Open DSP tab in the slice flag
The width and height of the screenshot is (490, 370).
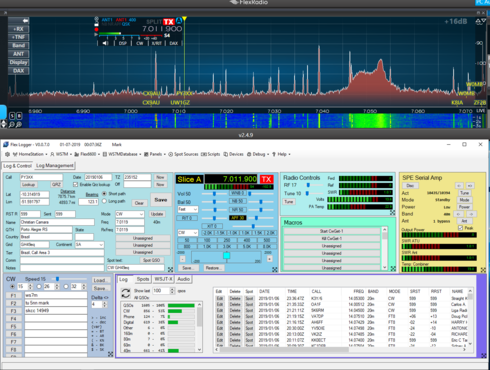tap(123, 43)
